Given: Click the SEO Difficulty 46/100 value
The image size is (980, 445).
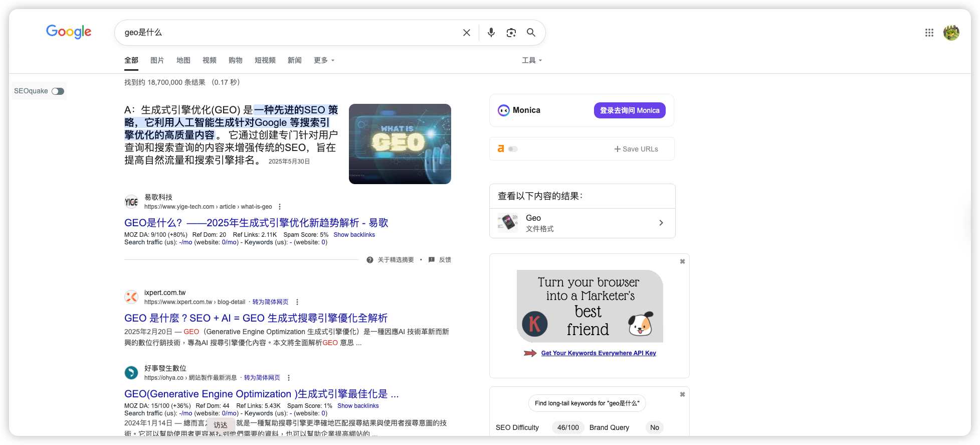Looking at the screenshot, I should [568, 427].
